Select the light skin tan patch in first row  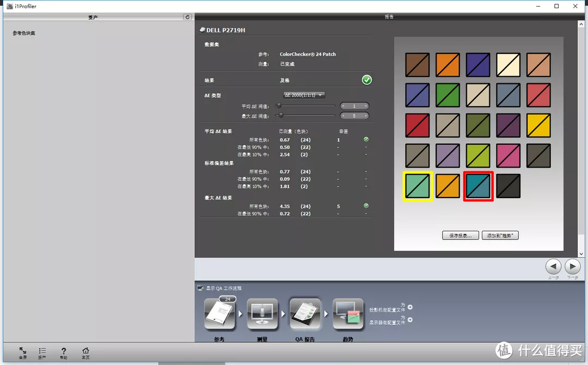(538, 65)
